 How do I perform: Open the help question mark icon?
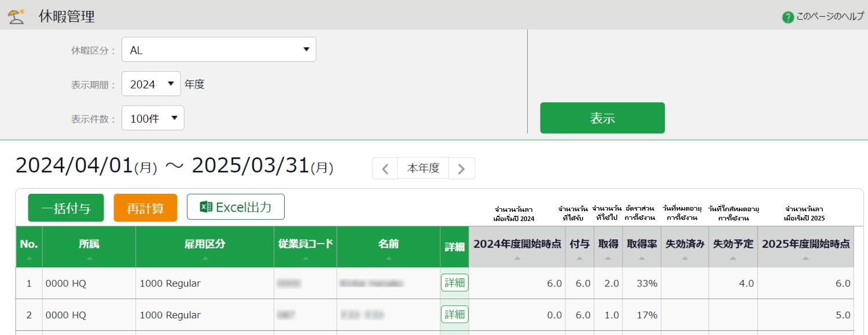point(788,17)
